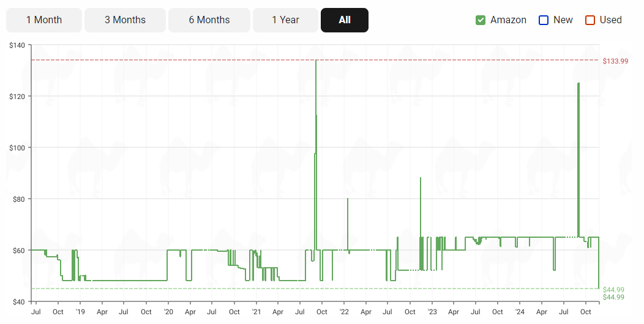644x324 pixels.
Task: Enable the New price checkbox
Action: point(544,20)
